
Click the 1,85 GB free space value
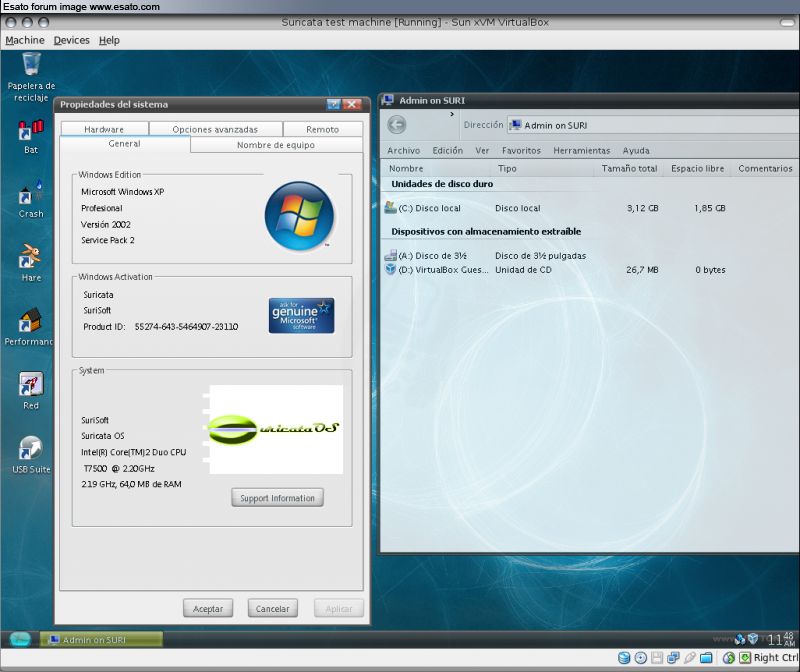tap(710, 208)
